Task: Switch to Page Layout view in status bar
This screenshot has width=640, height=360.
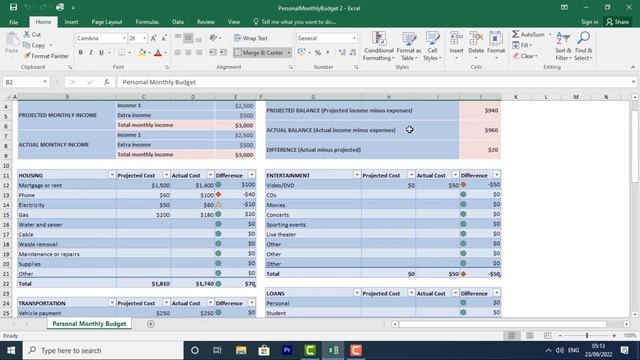Action: 529,336
